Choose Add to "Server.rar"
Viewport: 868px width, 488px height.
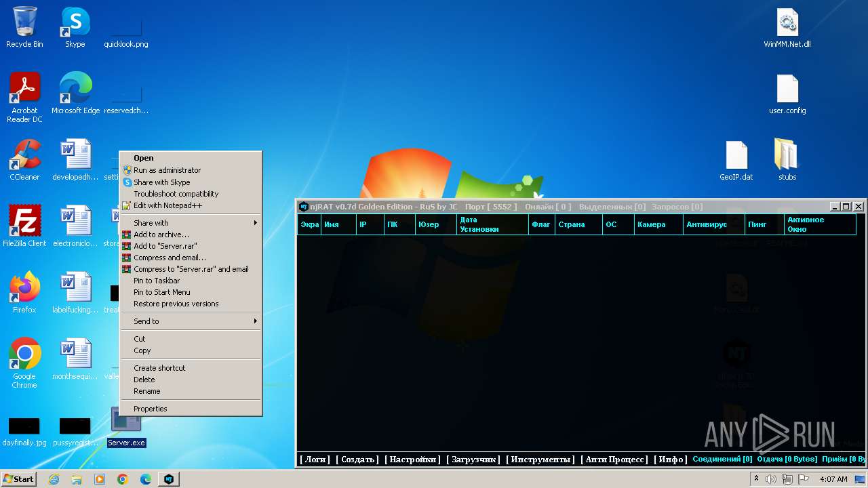(191, 246)
